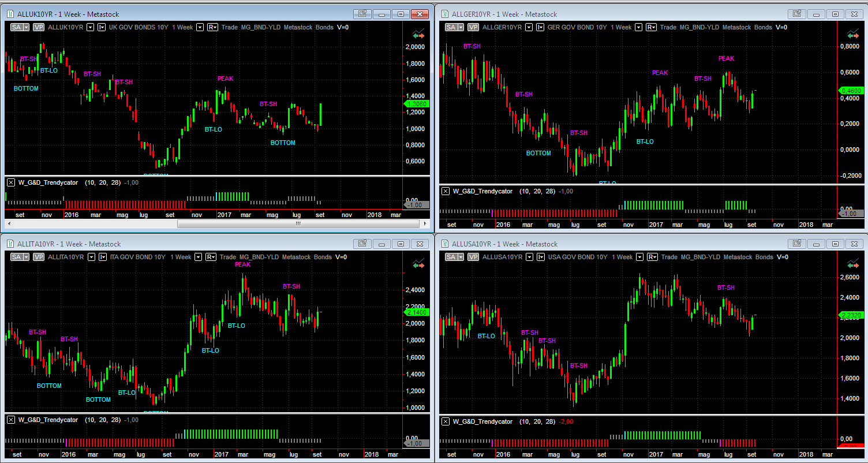The height and width of the screenshot is (463, 868).
Task: Open the chart style dropdown before USA GOV BOND 10Y
Action: point(541,257)
